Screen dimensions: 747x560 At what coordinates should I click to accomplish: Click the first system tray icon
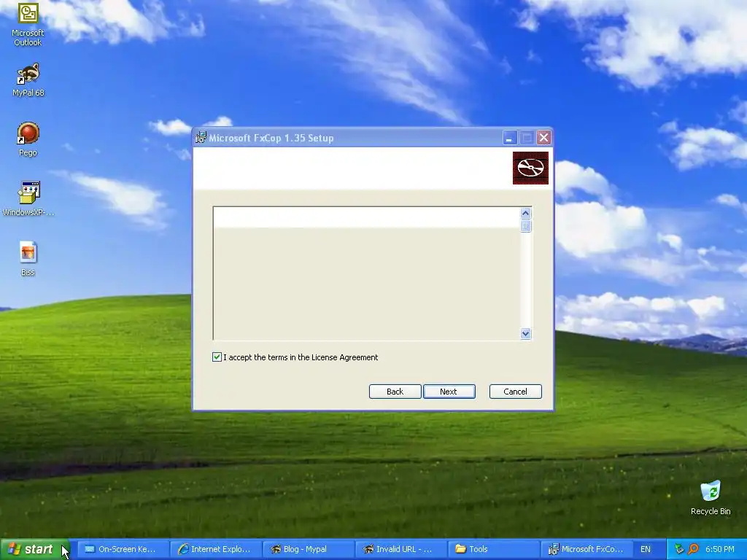[679, 549]
